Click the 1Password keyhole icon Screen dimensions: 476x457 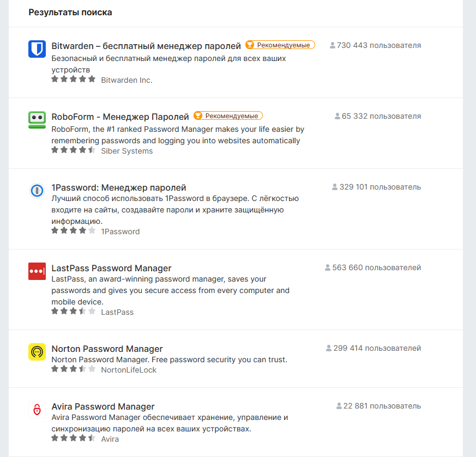coord(37,191)
